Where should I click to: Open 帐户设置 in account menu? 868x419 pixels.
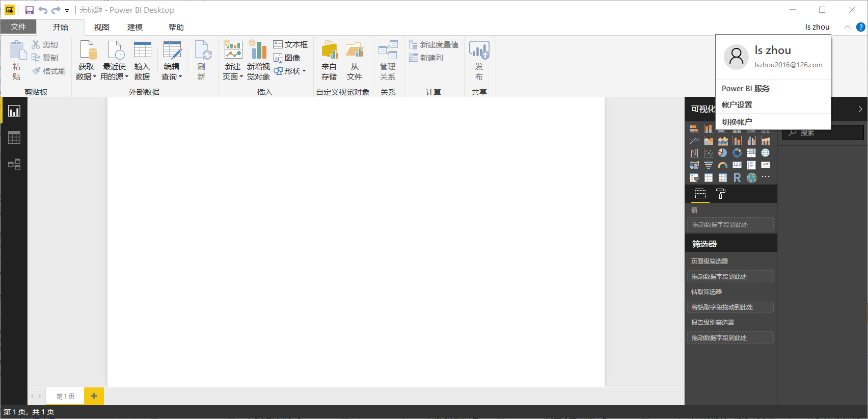tap(737, 104)
